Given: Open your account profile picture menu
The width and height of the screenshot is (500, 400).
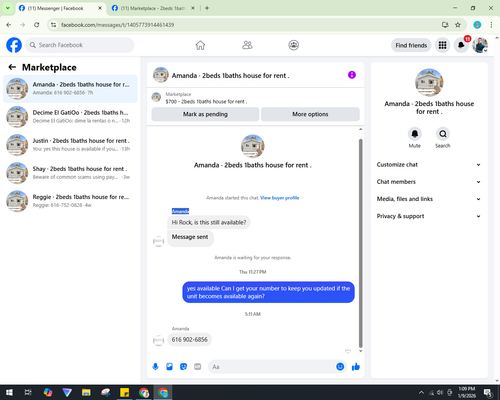Looking at the screenshot, I should pos(480,45).
